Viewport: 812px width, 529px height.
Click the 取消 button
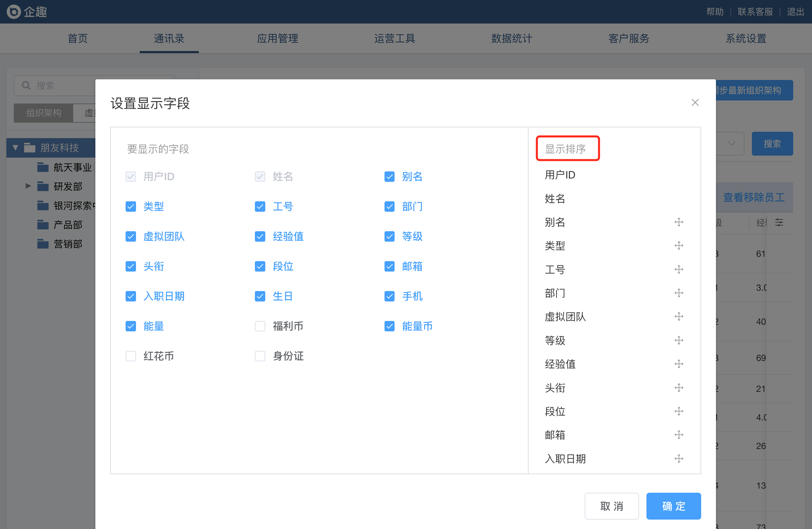tap(612, 506)
